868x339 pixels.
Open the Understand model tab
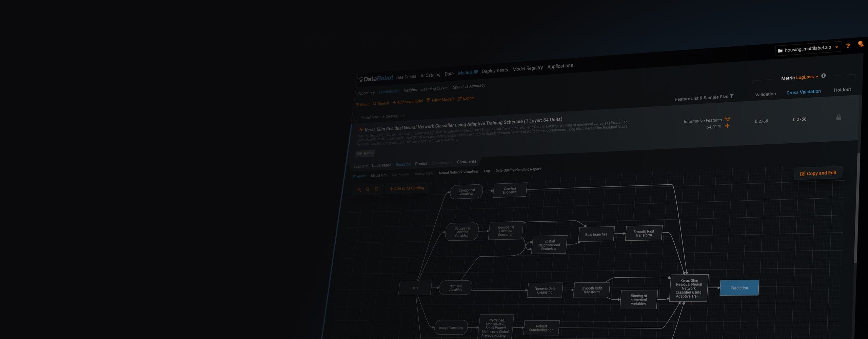[x=381, y=165]
